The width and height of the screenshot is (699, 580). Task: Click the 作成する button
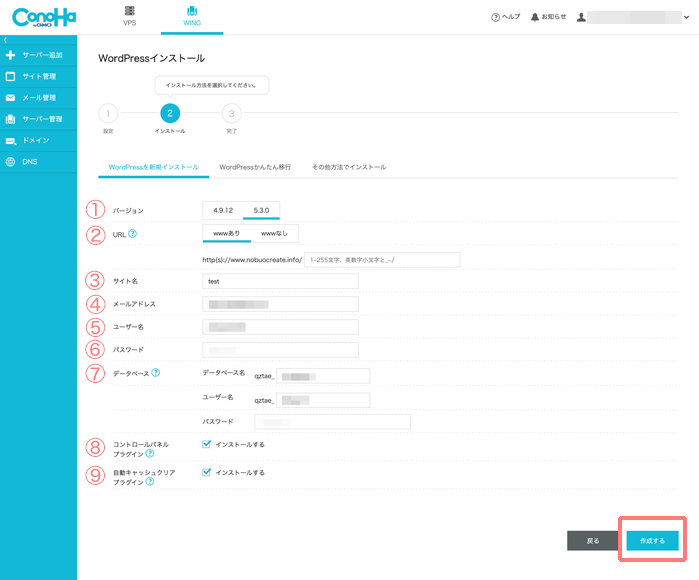[x=652, y=541]
